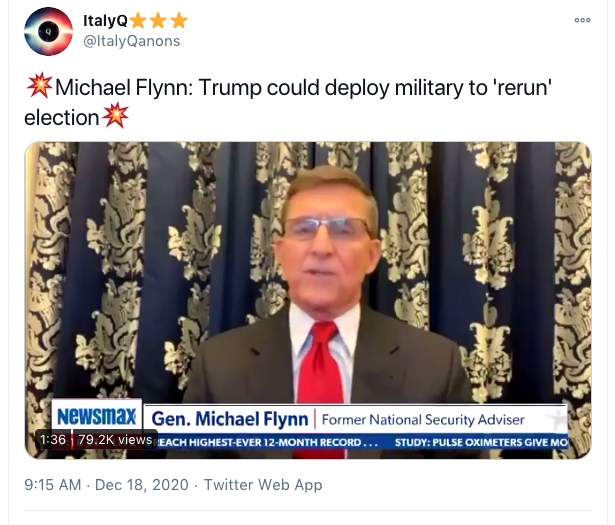The width and height of the screenshot is (615, 525).
Task: Click the Newsmax logo in the video
Action: pos(96,417)
